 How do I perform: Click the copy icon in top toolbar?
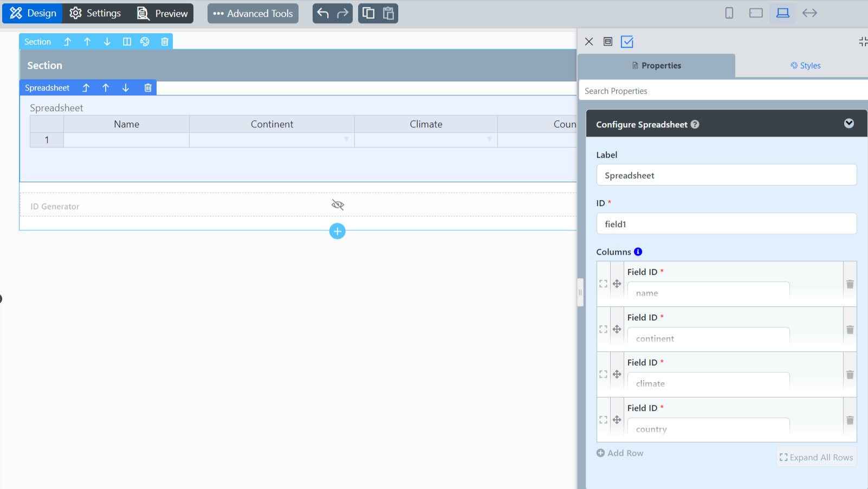pyautogui.click(x=368, y=13)
